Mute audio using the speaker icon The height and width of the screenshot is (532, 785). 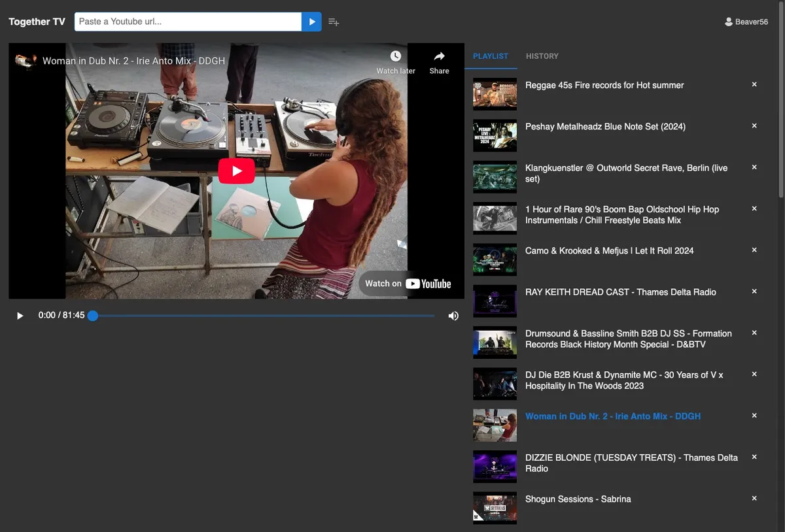point(453,316)
